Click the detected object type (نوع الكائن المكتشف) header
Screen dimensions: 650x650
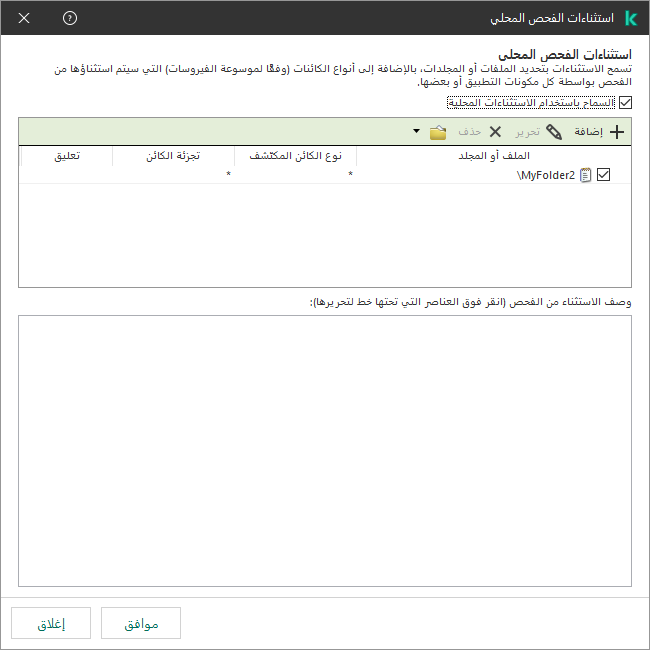[x=295, y=156]
